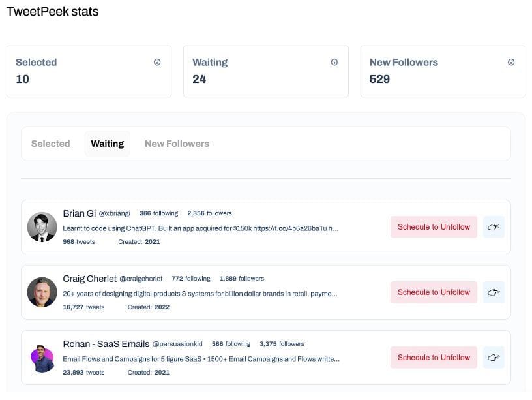Open the @xbriangi handle link
Screen dimensions: 532x400
coord(115,213)
